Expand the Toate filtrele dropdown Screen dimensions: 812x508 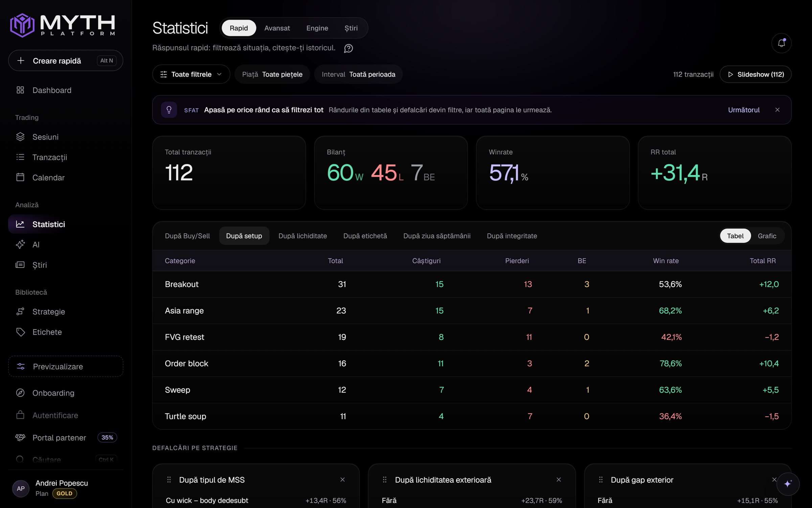pyautogui.click(x=191, y=74)
